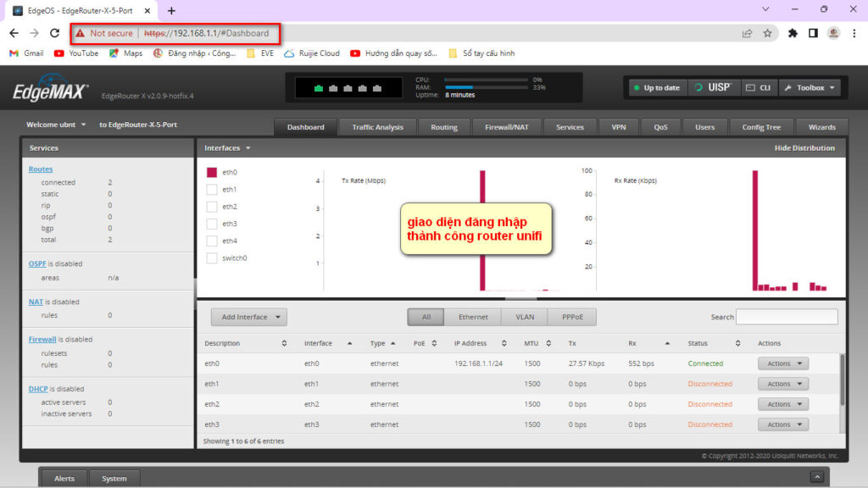Reload the page with browser refresh icon
The width and height of the screenshot is (868, 488).
(x=54, y=33)
